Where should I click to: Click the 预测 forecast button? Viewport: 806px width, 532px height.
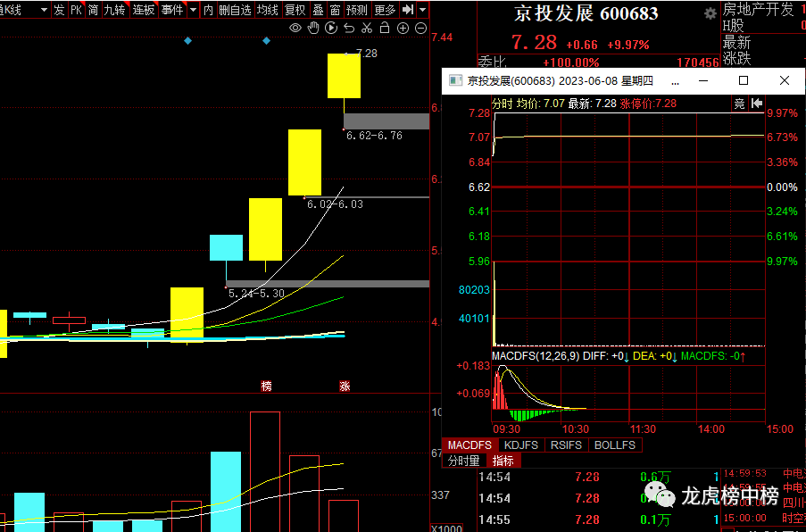coord(356,10)
